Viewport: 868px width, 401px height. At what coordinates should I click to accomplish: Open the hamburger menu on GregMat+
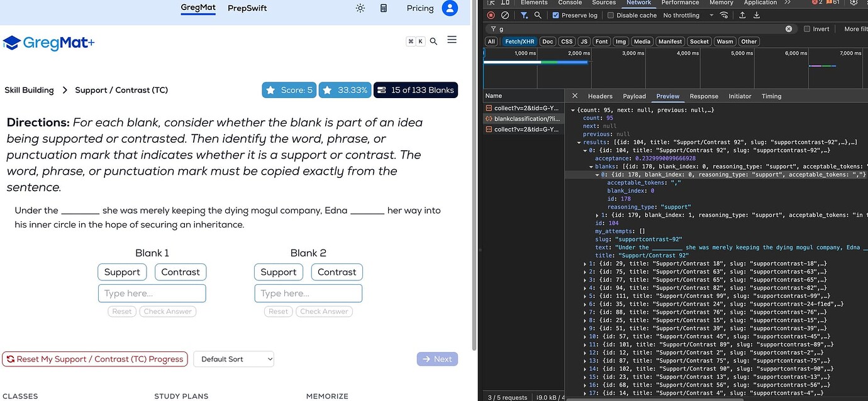[x=452, y=40]
